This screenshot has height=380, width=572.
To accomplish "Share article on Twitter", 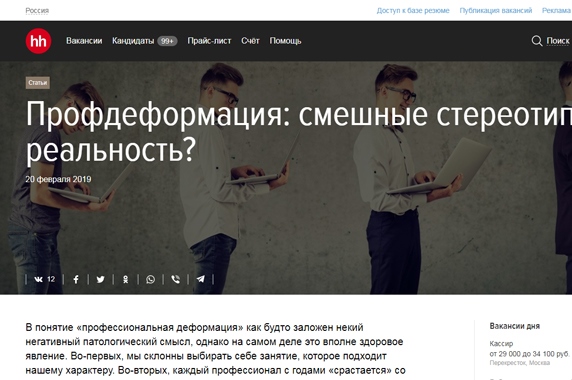I will (101, 279).
